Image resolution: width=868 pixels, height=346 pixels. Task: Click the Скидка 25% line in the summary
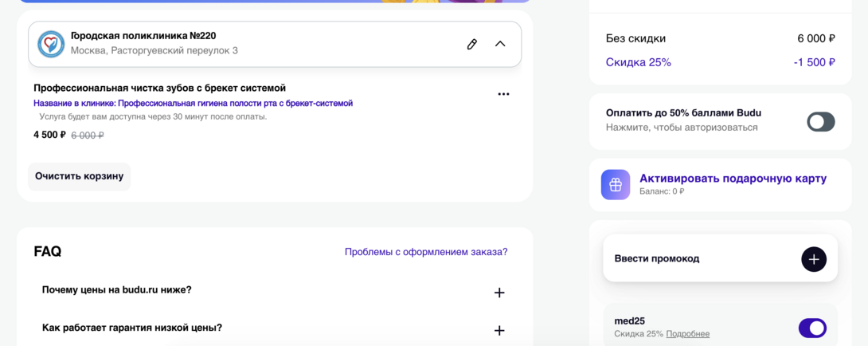point(639,62)
